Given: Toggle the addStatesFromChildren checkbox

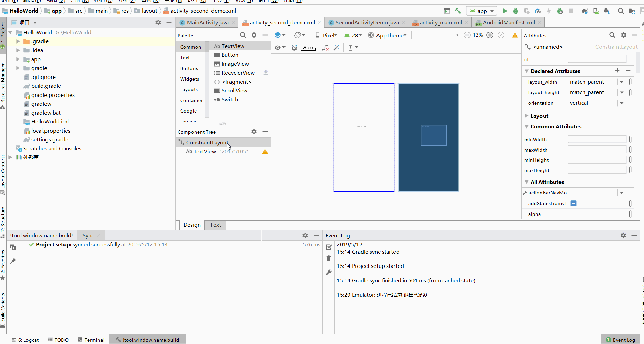Looking at the screenshot, I should (573, 203).
